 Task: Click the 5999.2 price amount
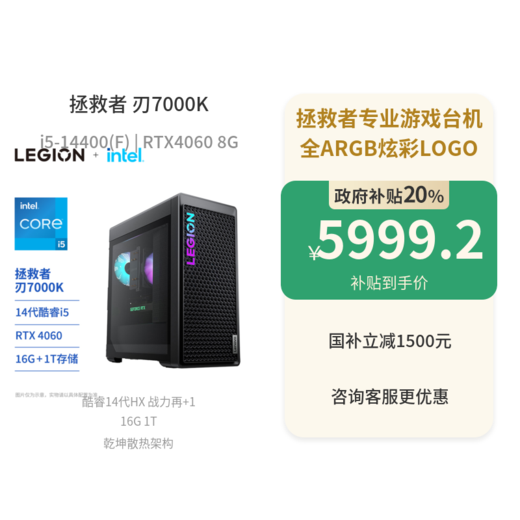(x=400, y=239)
